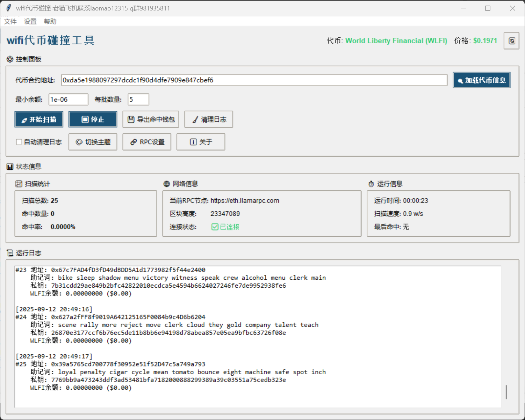Image resolution: width=525 pixels, height=420 pixels.
Task: Open the 帮助 menu
Action: coord(50,22)
